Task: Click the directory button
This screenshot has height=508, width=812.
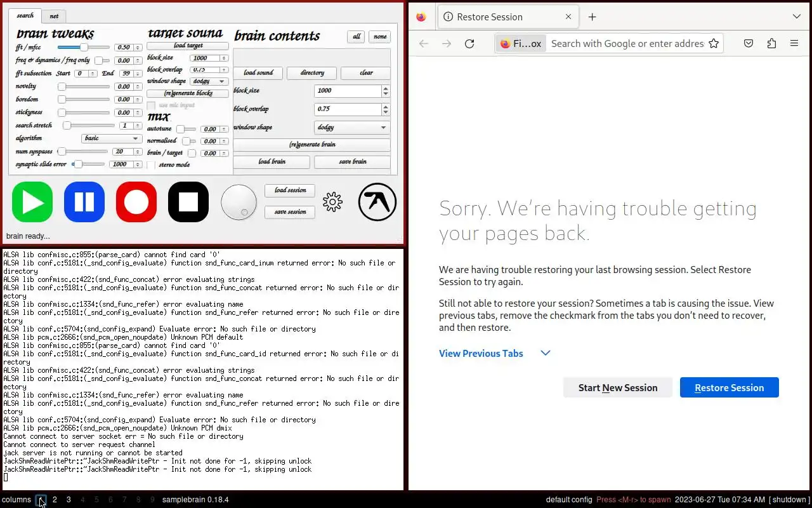Action: tap(312, 73)
